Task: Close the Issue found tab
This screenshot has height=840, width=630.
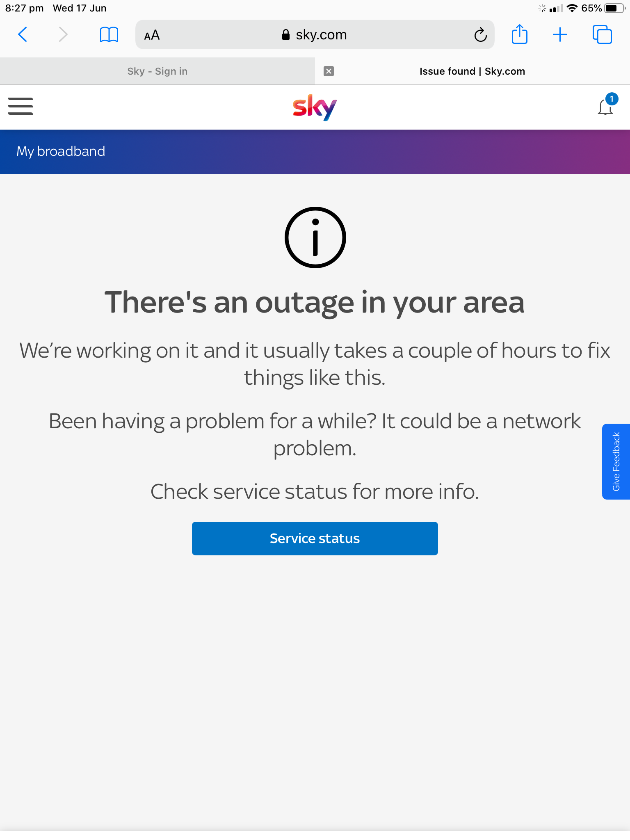Action: (x=329, y=71)
